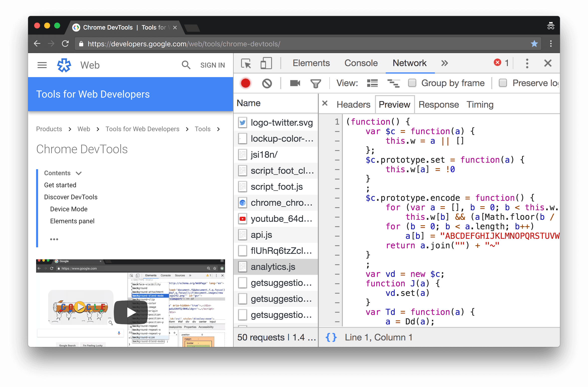Select analytics.js in the network requests list
This screenshot has height=387, width=588.
point(272,267)
